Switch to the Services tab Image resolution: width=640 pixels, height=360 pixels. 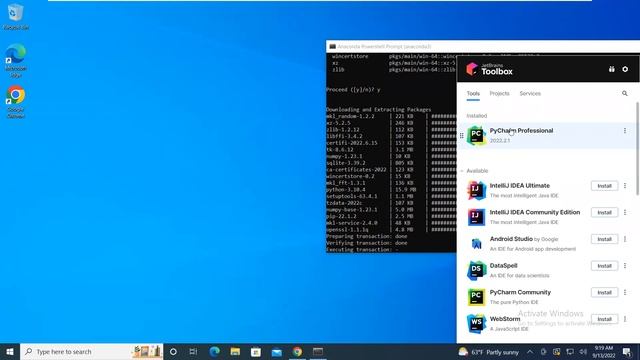[x=530, y=93]
